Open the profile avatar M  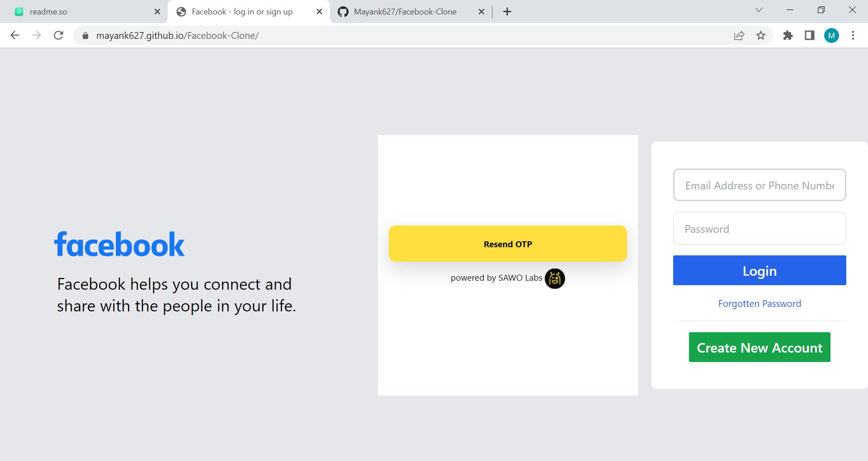click(x=831, y=35)
